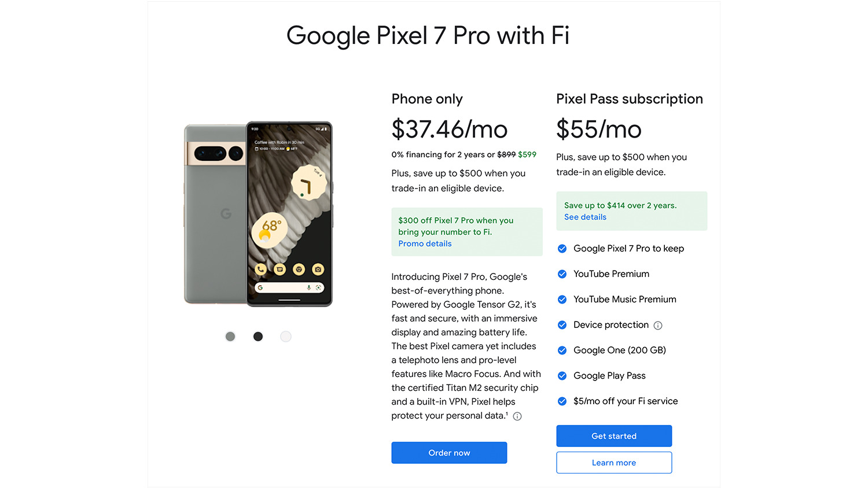Click checkmark icon beside Device protection
Image resolution: width=868 pixels, height=488 pixels.
(x=562, y=325)
